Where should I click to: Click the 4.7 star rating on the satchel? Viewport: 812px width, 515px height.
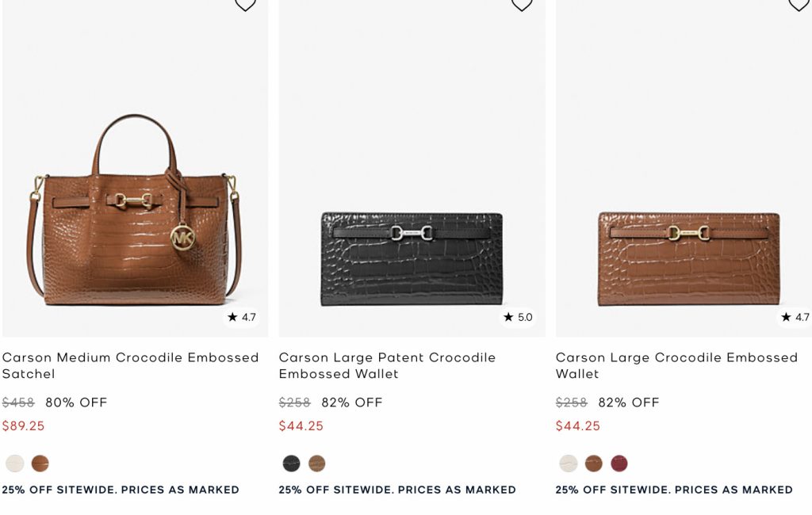point(242,317)
